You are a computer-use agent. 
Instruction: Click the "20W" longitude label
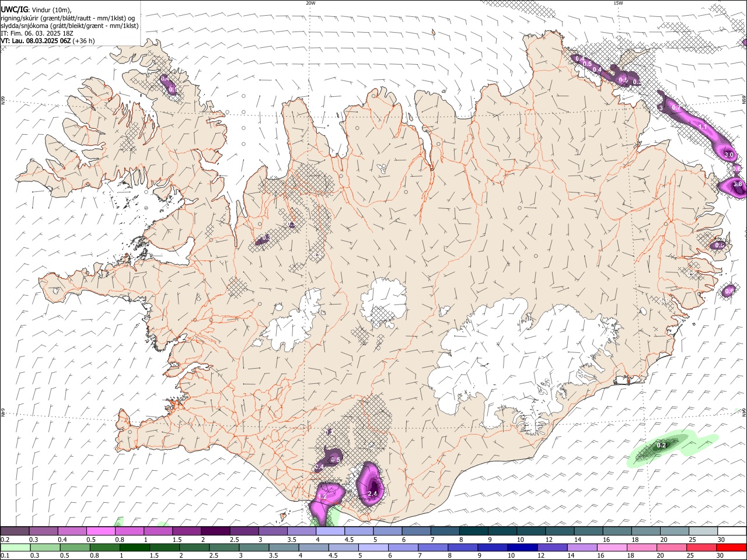point(310,3)
